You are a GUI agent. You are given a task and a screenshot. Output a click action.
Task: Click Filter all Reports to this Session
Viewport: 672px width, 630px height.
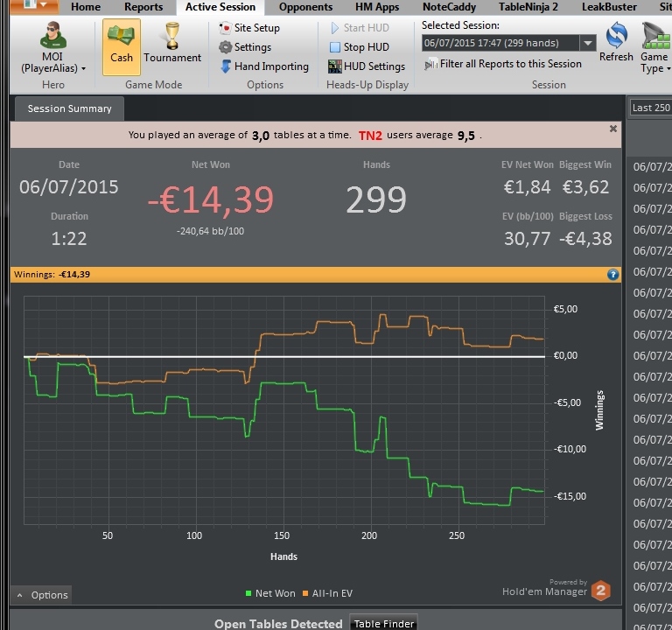(503, 64)
